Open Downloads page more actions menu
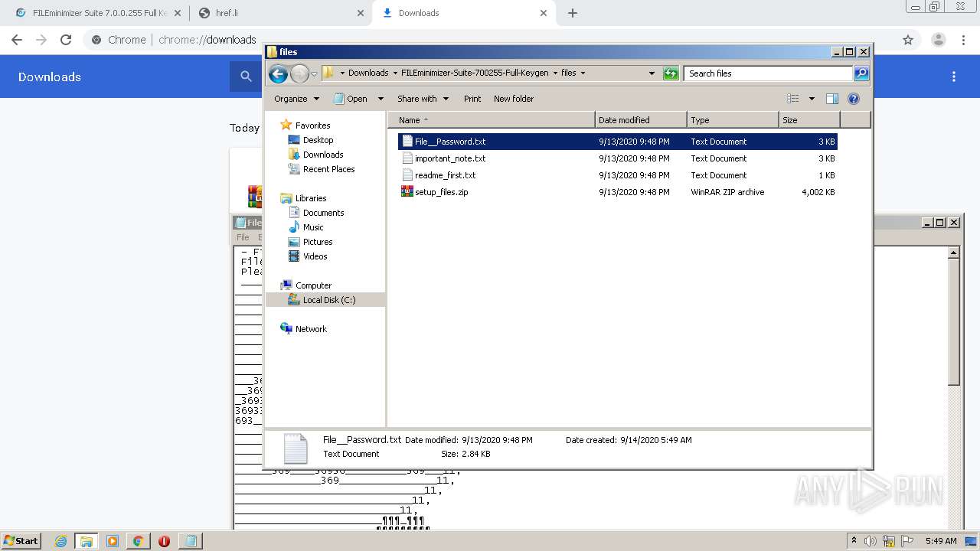This screenshot has width=980, height=551. (954, 77)
